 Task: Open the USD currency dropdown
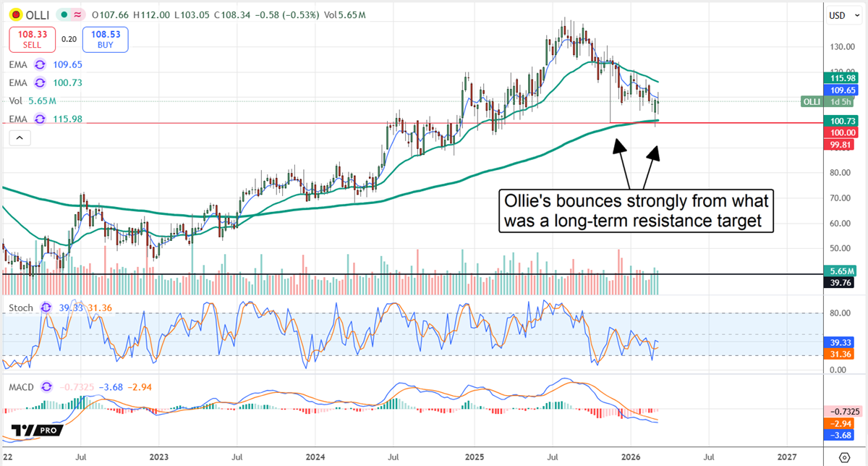[843, 14]
